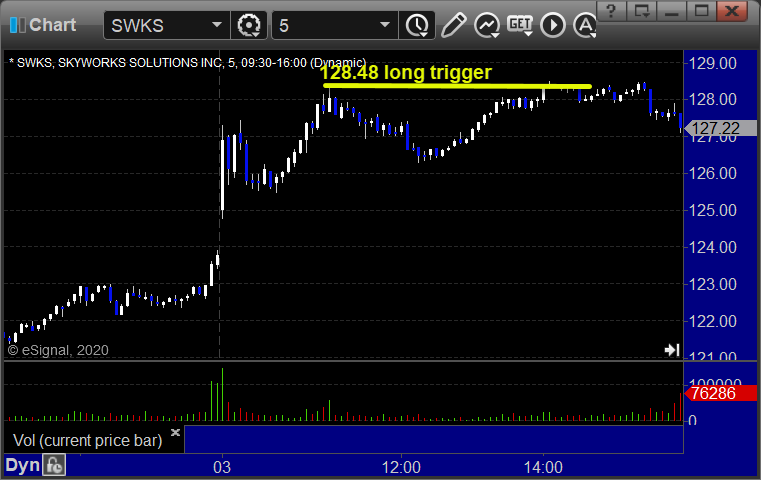Click the Vol (current price bar) label
Screen dimensions: 761x480
click(87, 440)
